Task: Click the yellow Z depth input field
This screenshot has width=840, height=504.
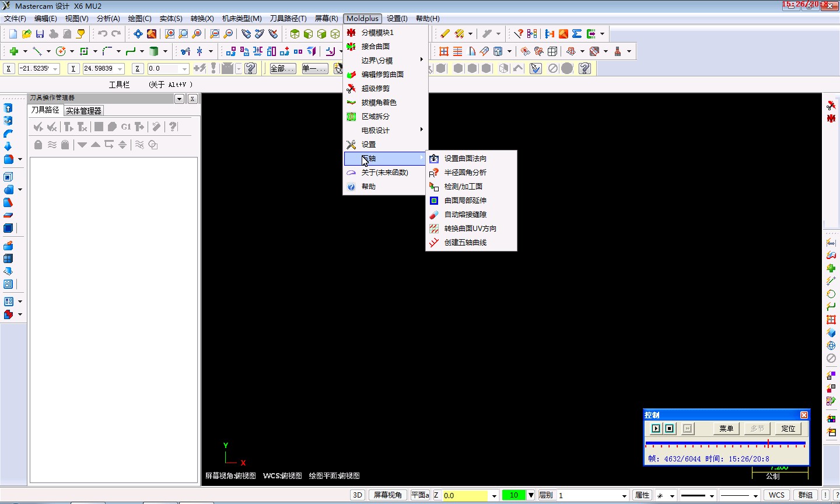Action: [465, 495]
